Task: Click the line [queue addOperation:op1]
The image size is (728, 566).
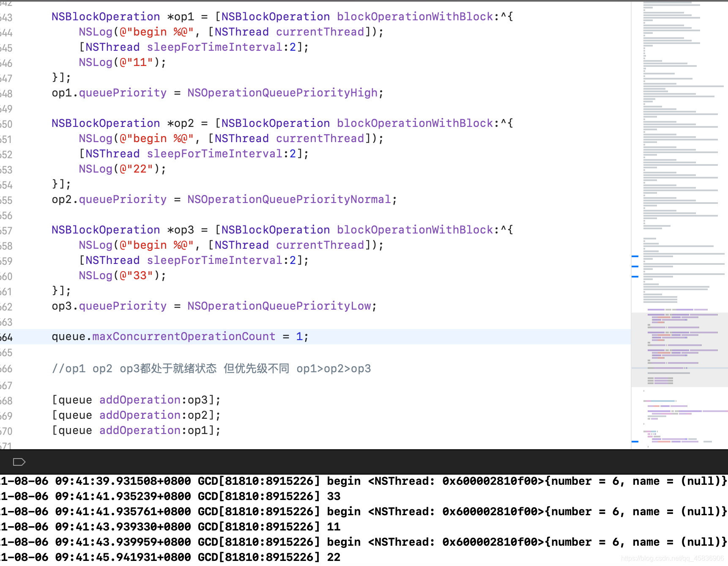Action: [136, 430]
